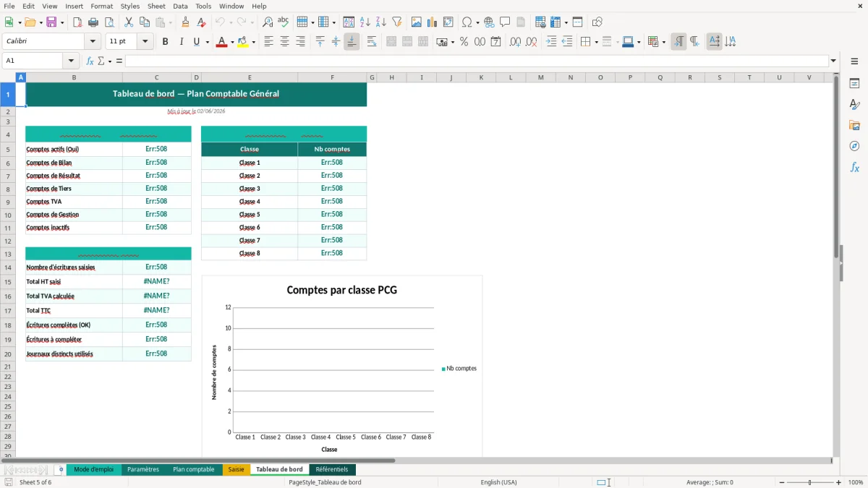This screenshot has height=488, width=868.
Task: Click the Copy icon
Action: click(145, 22)
